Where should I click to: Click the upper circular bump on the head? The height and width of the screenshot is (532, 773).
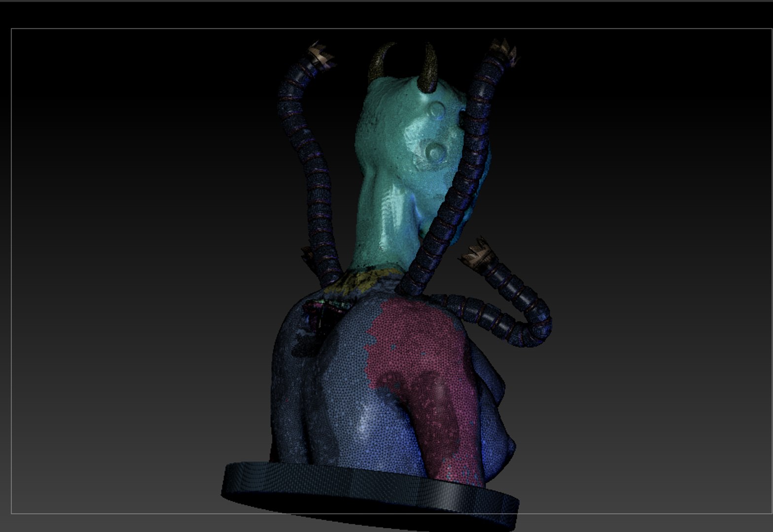[x=437, y=109]
